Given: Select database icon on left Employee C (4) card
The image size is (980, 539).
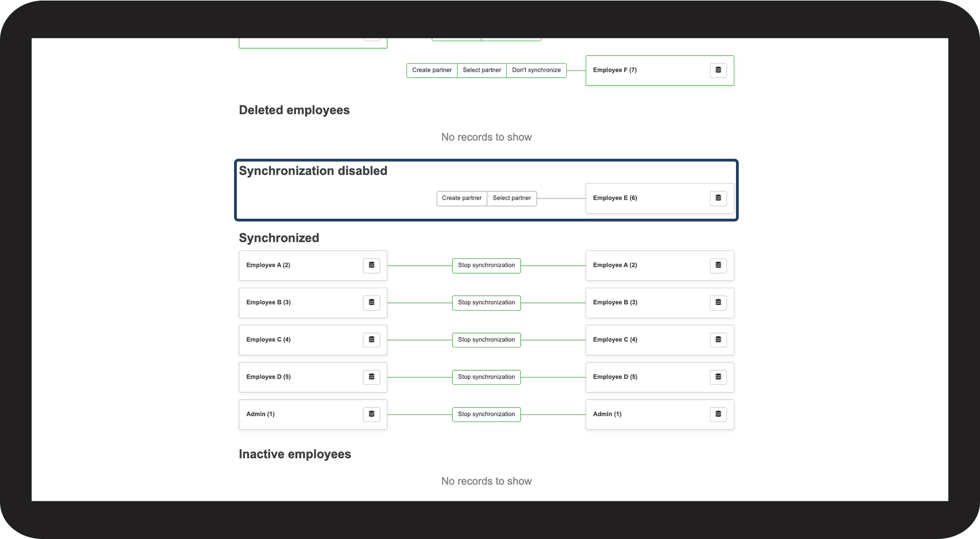Looking at the screenshot, I should [372, 340].
